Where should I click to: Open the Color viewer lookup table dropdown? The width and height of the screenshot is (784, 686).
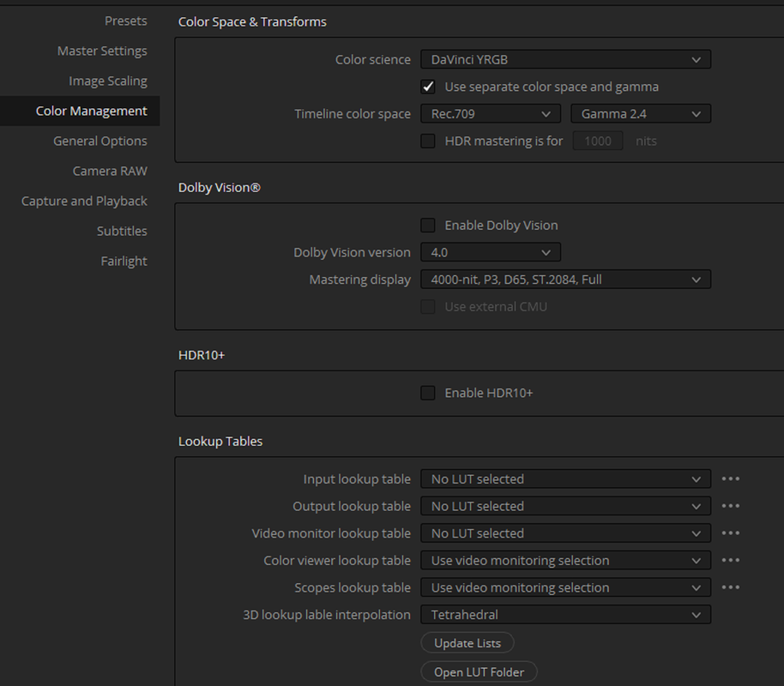pos(565,561)
